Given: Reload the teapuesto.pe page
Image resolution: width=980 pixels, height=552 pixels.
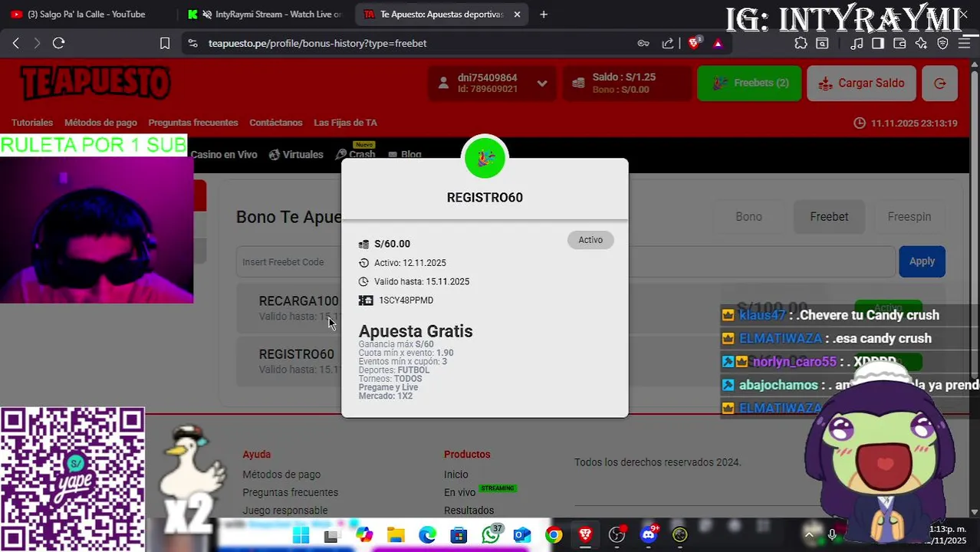Looking at the screenshot, I should click(x=58, y=44).
